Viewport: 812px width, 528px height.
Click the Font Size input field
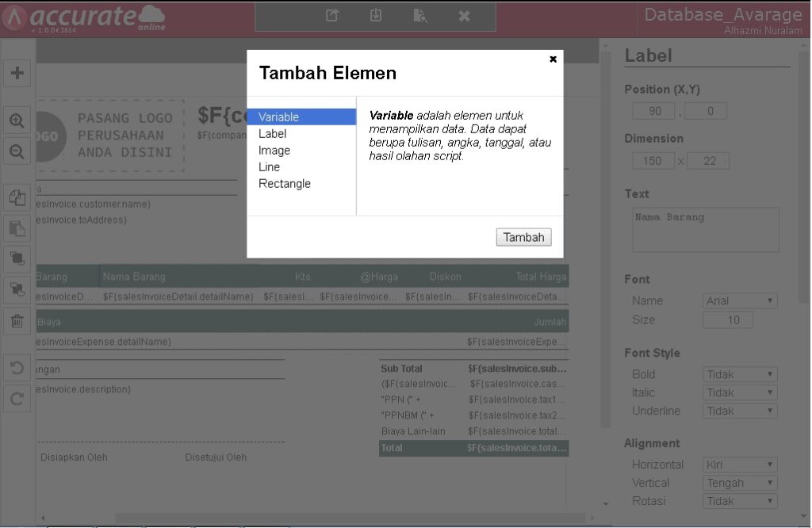(727, 320)
